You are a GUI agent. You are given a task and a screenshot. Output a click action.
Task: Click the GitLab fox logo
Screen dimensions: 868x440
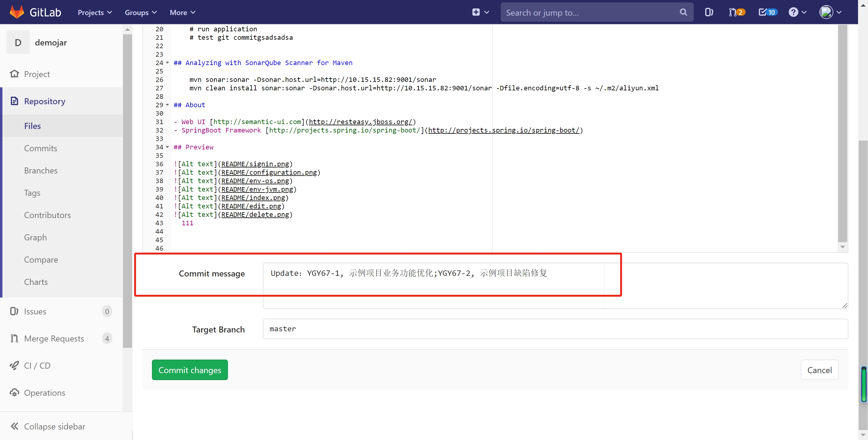pos(17,12)
